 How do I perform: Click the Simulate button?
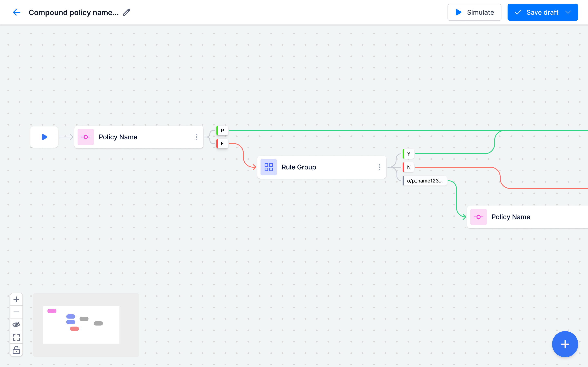pos(474,12)
